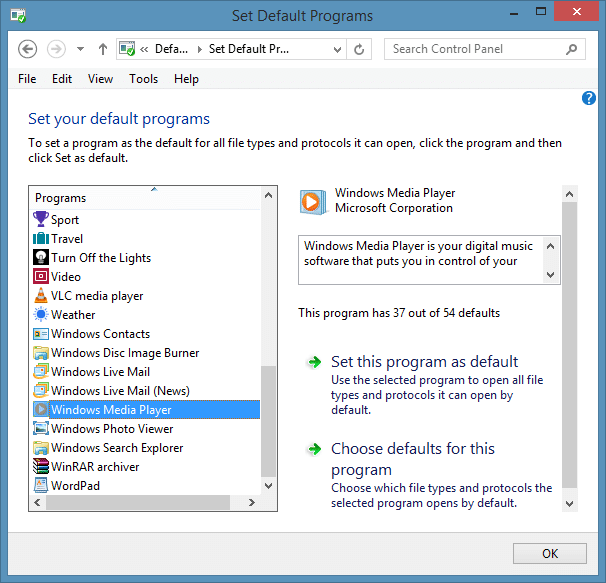
Task: Click the programs list horizontal scrollbar thumb
Action: point(138,503)
